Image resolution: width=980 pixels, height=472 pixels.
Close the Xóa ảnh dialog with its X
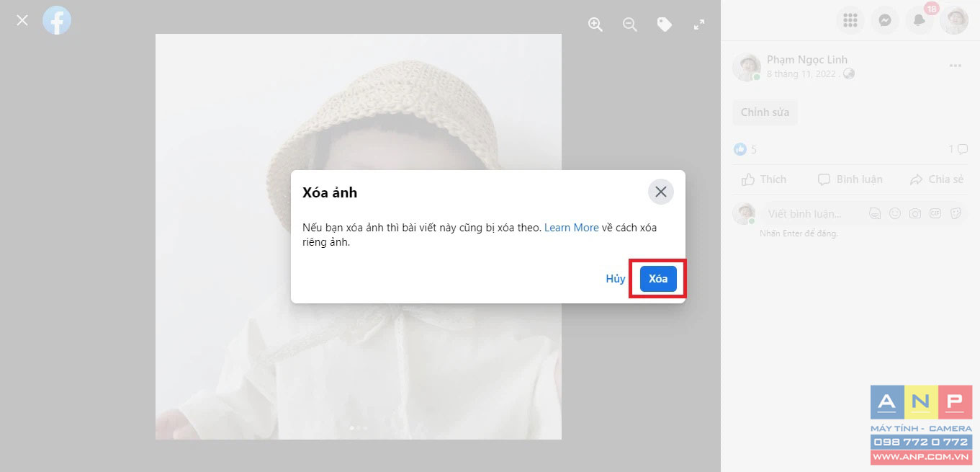[661, 192]
